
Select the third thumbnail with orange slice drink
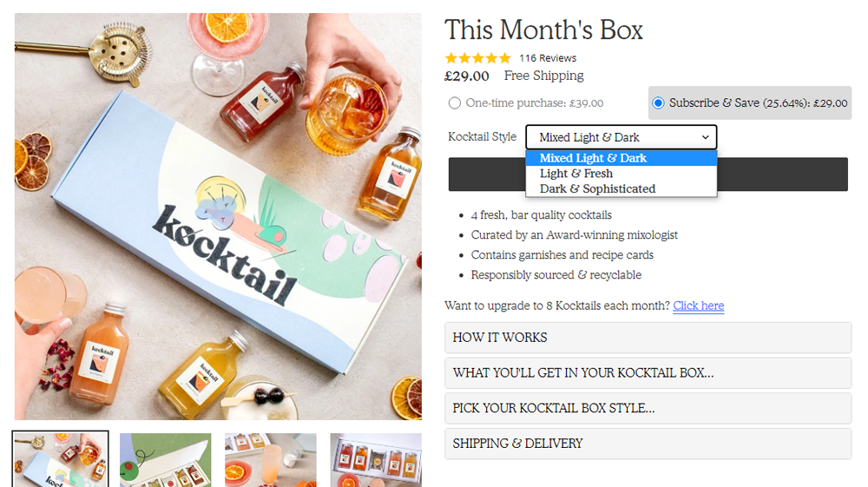point(271,460)
